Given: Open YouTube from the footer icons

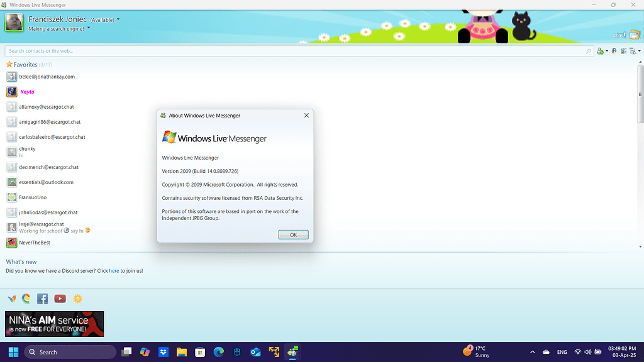Looking at the screenshot, I should (60, 299).
